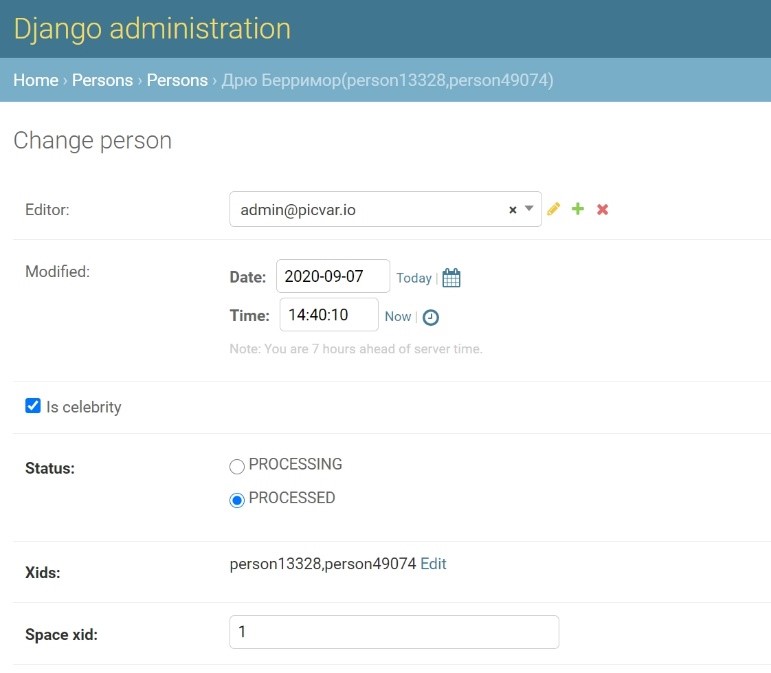Screen dimensions: 771x673
Task: Expand the Editor dropdown arrow
Action: [529, 208]
